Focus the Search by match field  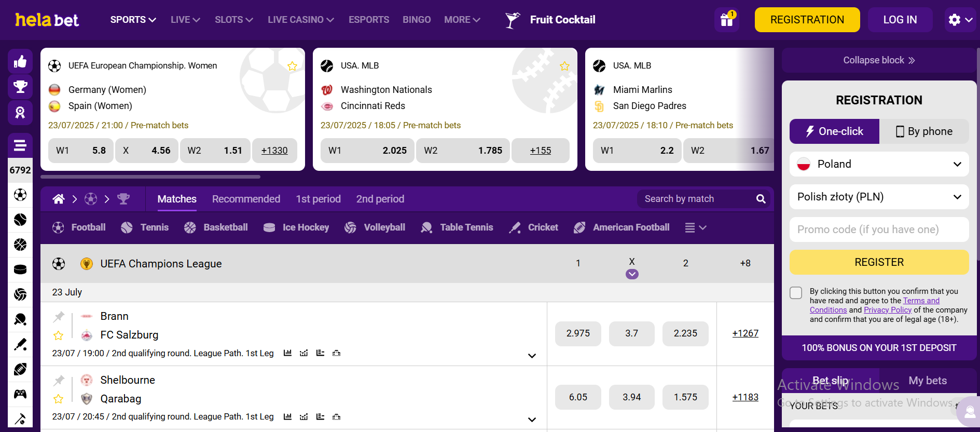click(x=695, y=199)
